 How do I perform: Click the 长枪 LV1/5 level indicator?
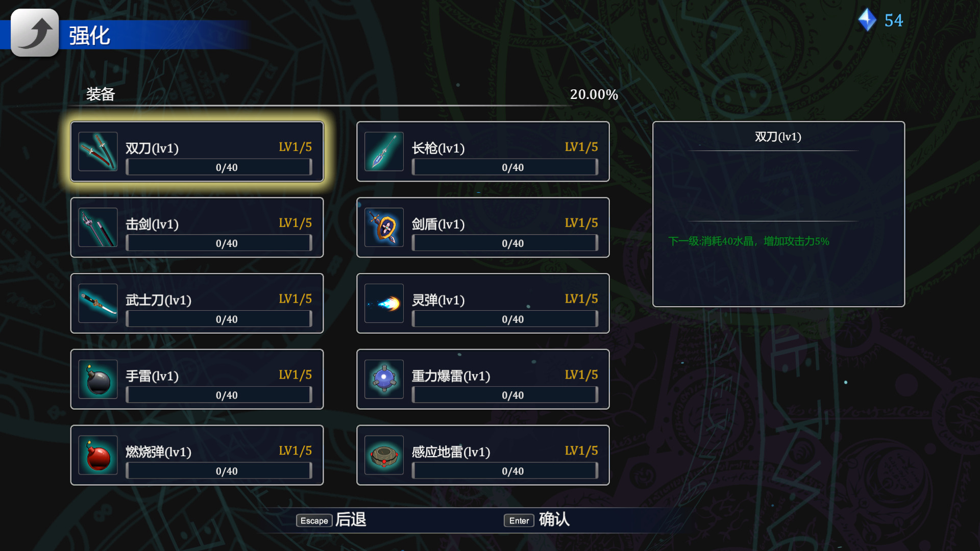point(581,147)
